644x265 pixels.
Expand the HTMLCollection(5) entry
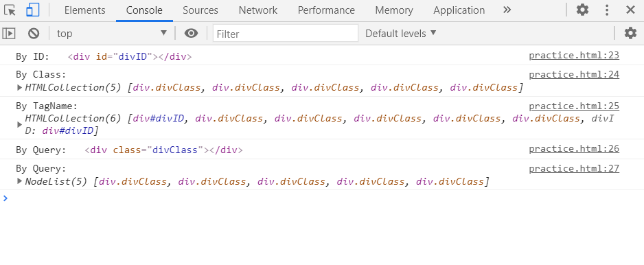tap(19, 87)
